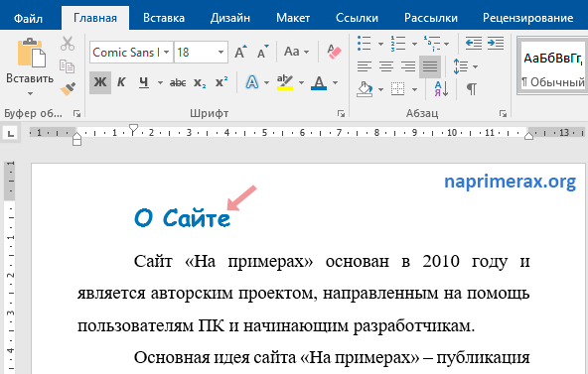Open the Paste options dropdown arrow

click(30, 93)
